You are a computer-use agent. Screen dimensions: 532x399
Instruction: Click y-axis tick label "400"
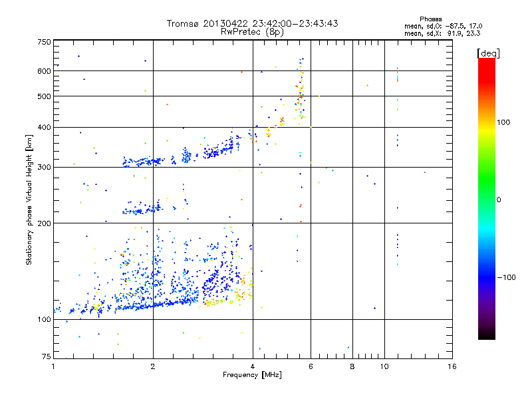pyautogui.click(x=45, y=128)
